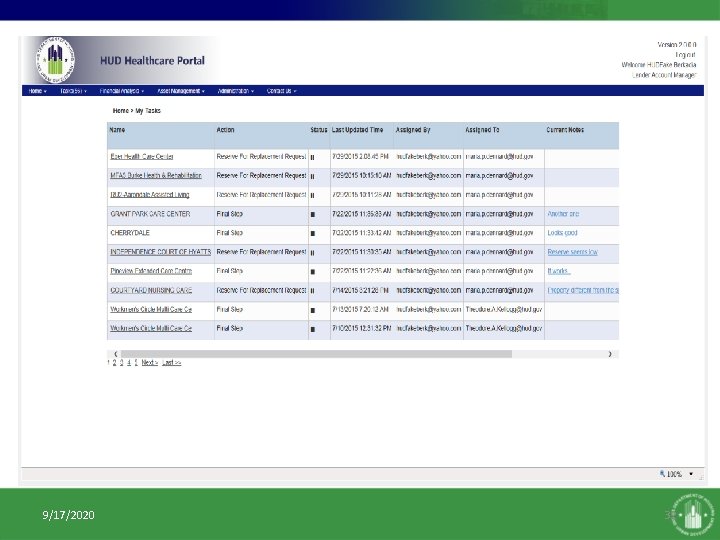Open the 'Reserve seems low' note link
The image size is (720, 540).
point(573,252)
